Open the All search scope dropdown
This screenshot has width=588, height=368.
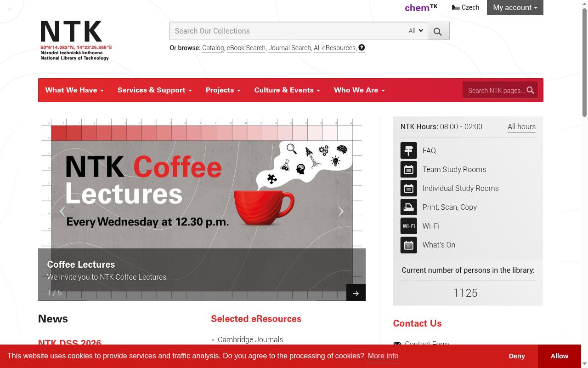click(416, 31)
